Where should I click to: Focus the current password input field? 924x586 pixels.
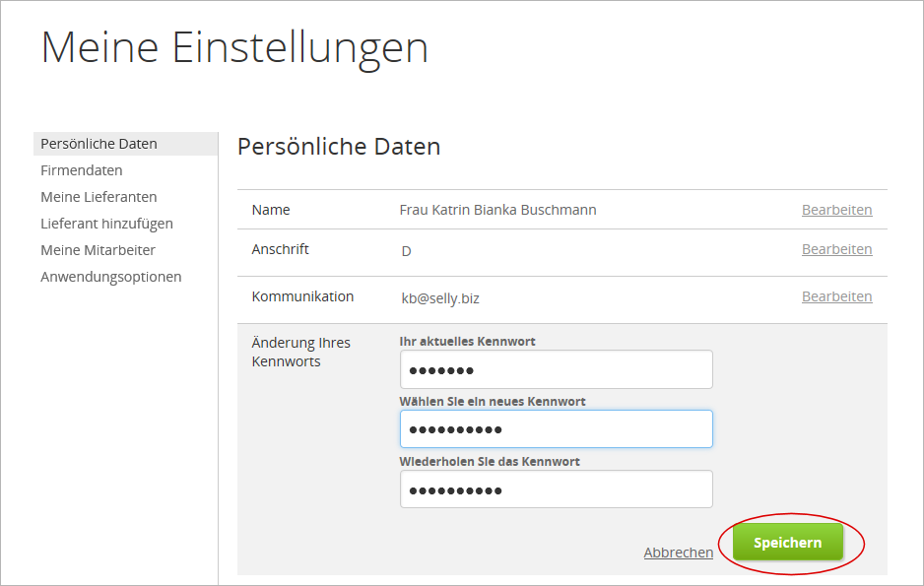point(556,370)
